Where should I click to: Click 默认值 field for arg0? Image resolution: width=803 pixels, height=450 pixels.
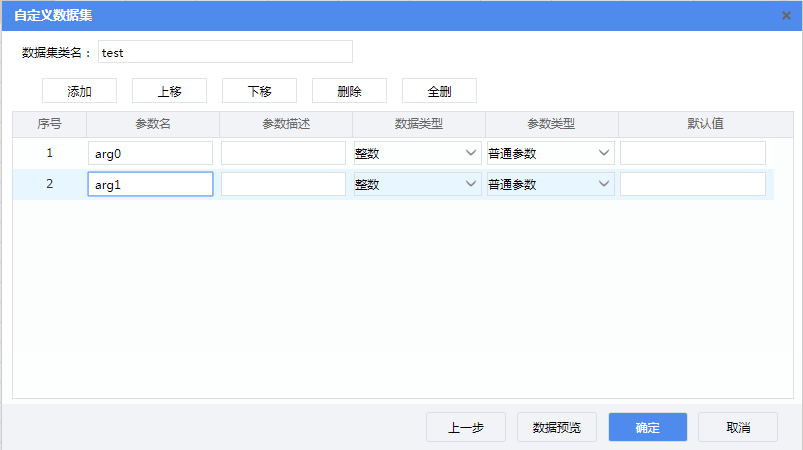click(693, 153)
